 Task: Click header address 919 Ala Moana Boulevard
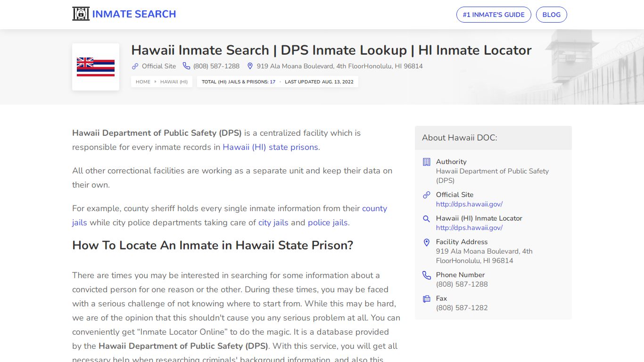pos(339,66)
